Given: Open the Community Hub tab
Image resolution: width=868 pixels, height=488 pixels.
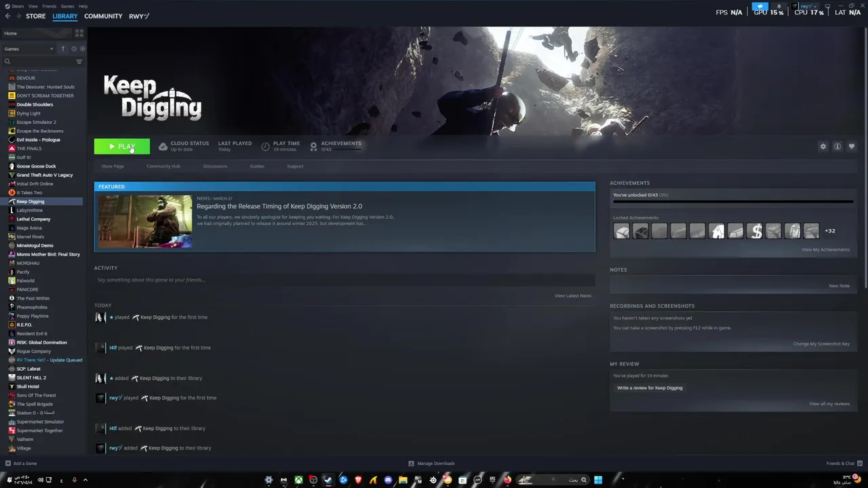Looking at the screenshot, I should pos(163,166).
